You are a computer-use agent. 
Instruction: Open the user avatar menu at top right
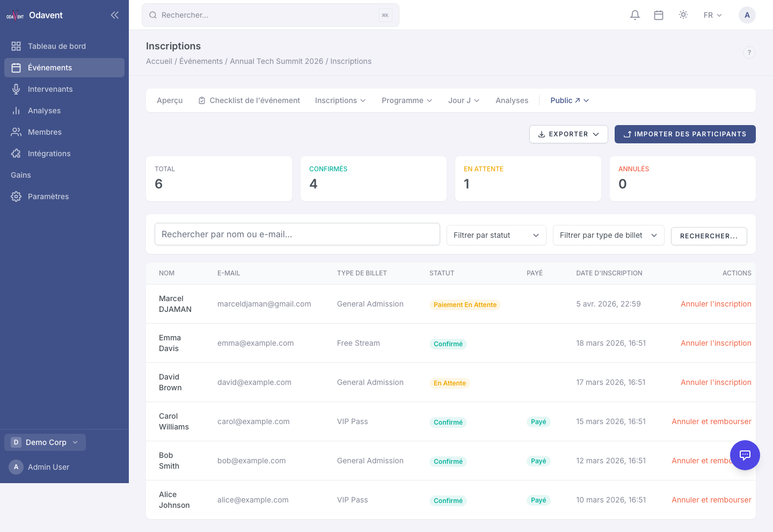point(747,15)
